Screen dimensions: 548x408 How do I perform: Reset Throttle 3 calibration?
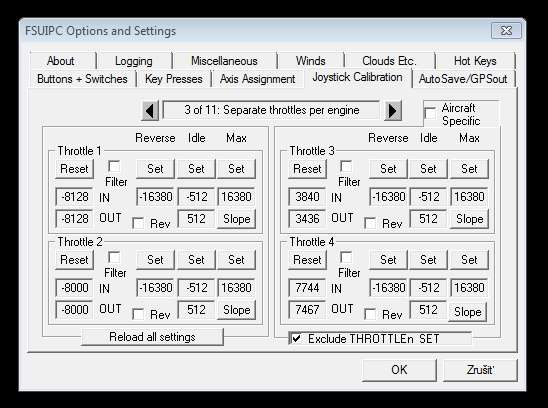[307, 169]
